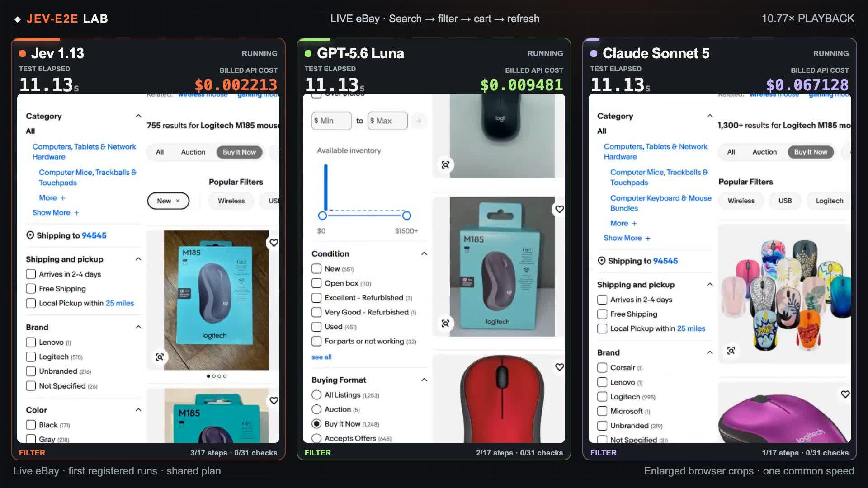868x488 pixels.
Task: Select All listings tab in Claude panel
Action: coord(731,152)
